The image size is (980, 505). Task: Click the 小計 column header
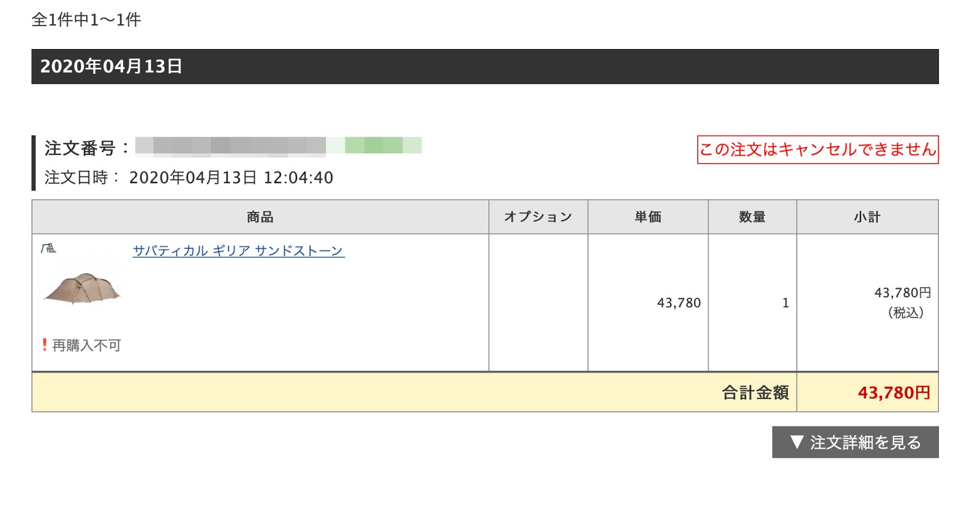(x=867, y=217)
